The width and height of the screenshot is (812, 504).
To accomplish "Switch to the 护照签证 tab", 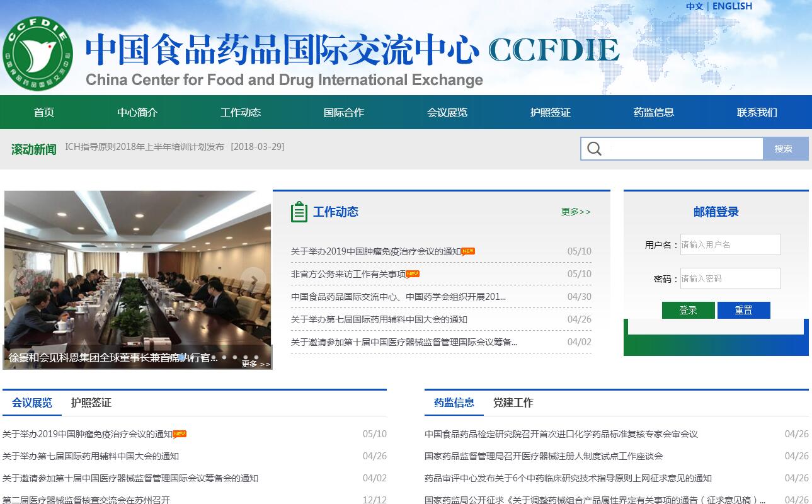I will pos(91,403).
